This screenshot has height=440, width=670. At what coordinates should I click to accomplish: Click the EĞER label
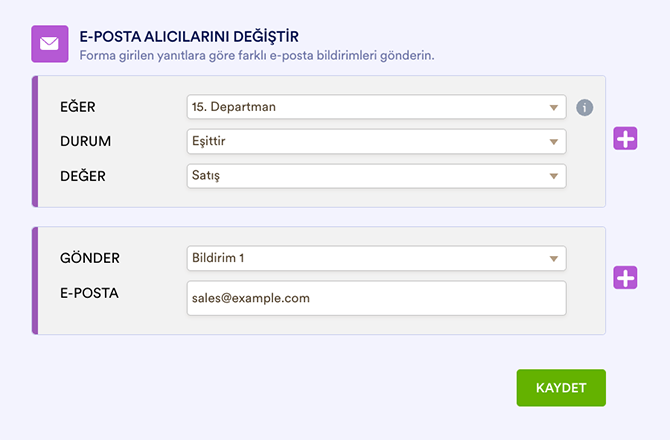click(79, 107)
